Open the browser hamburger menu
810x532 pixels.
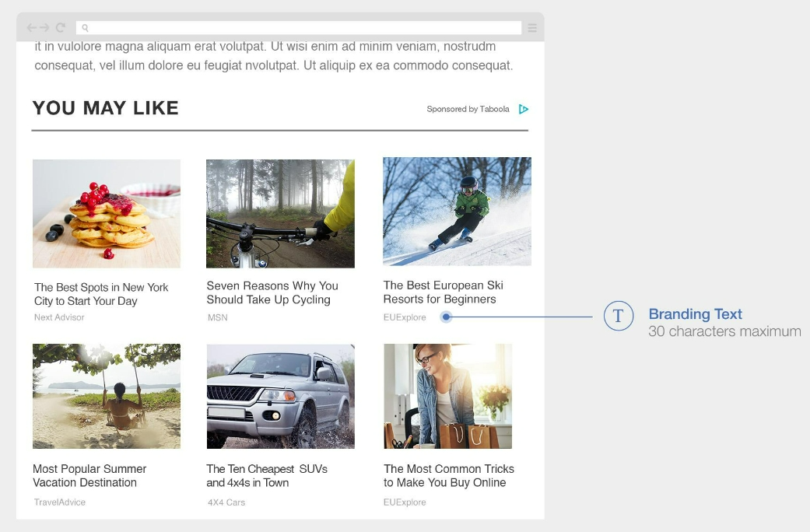(532, 28)
